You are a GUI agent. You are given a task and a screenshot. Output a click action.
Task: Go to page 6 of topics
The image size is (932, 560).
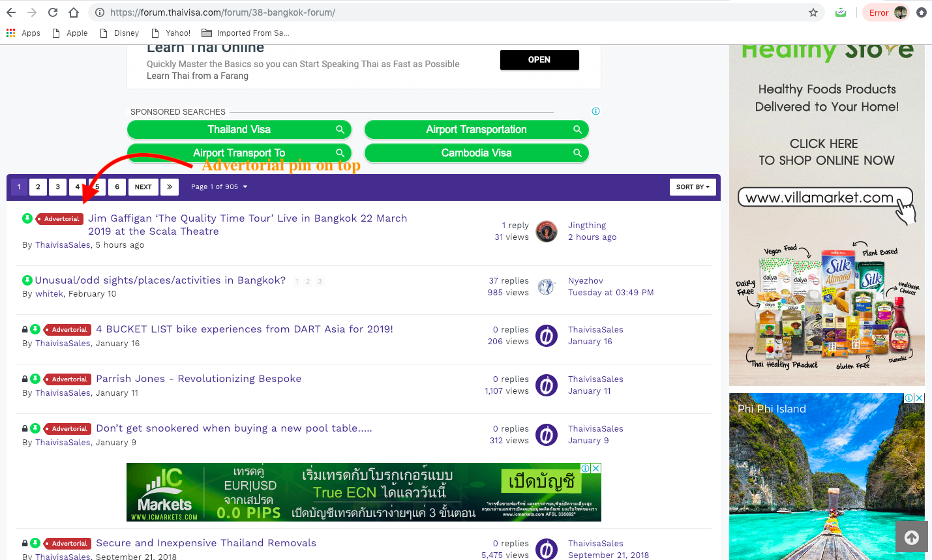(x=117, y=187)
